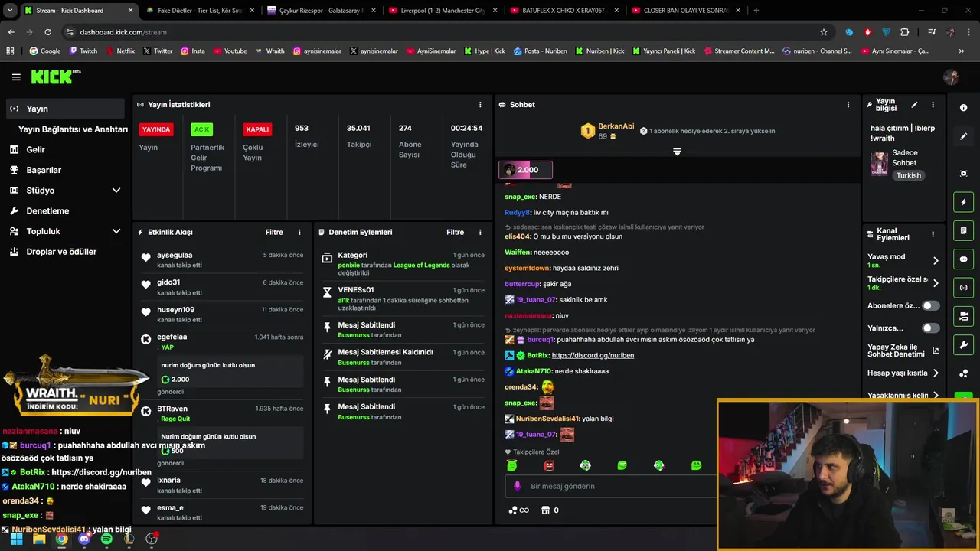
Task: Click the camera panel icon in right sidebar
Action: 964,316
